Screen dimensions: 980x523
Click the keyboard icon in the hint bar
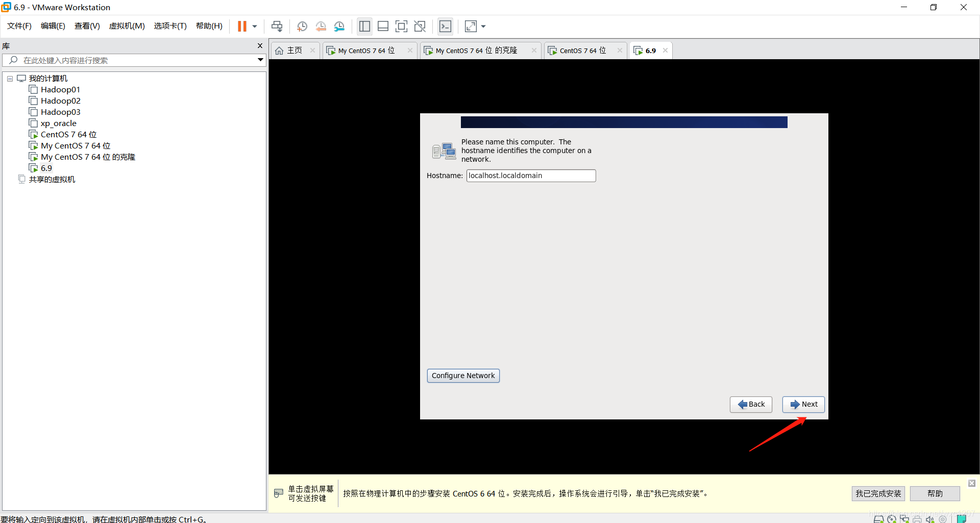tap(279, 493)
